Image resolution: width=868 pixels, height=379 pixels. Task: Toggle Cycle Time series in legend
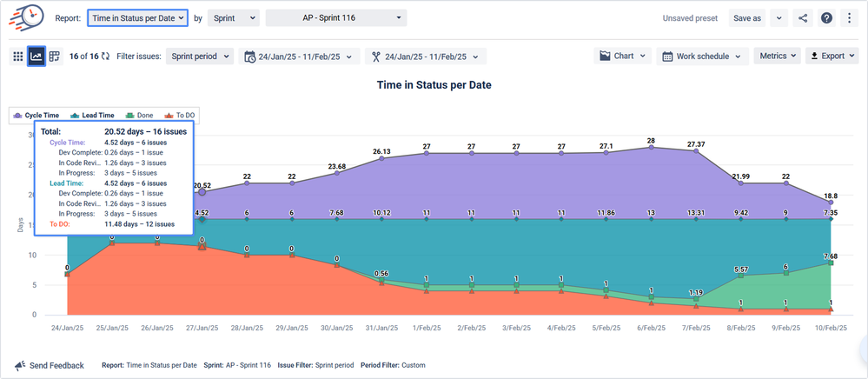click(36, 116)
